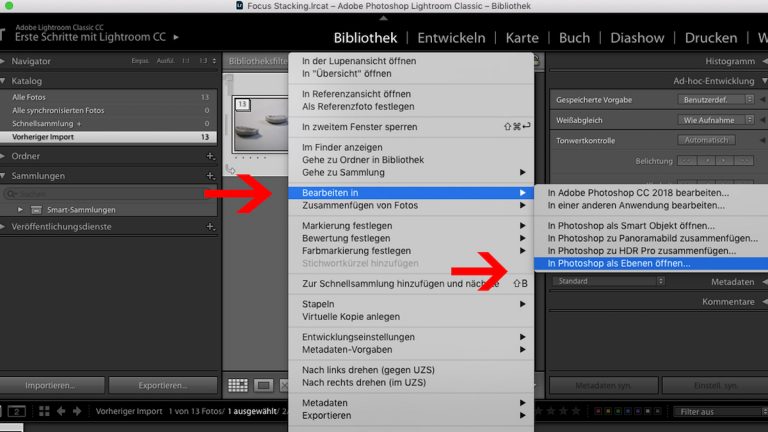Switch to grid view icon in toolbar
This screenshot has height=432, width=768.
pos(238,385)
